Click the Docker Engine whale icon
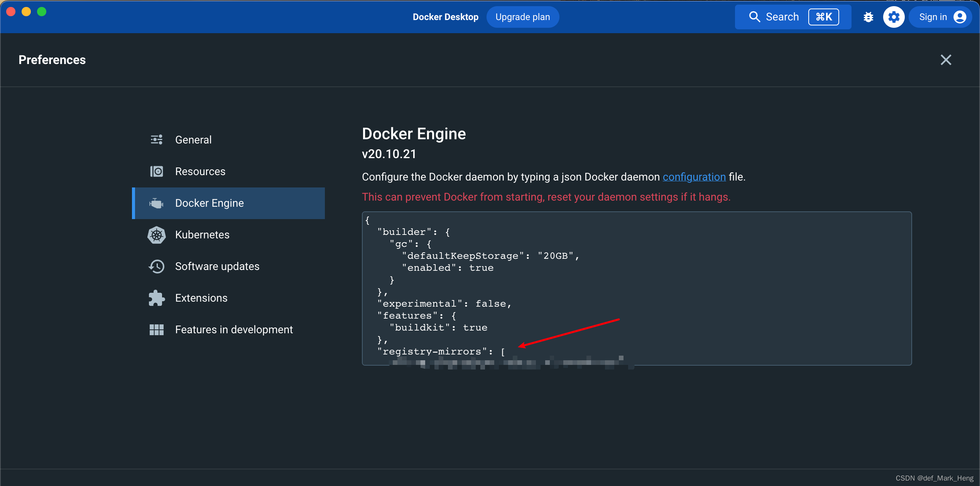 pyautogui.click(x=156, y=203)
